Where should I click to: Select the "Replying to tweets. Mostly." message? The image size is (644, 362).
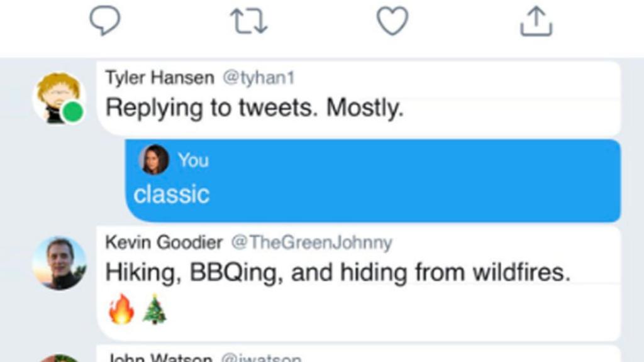[254, 109]
